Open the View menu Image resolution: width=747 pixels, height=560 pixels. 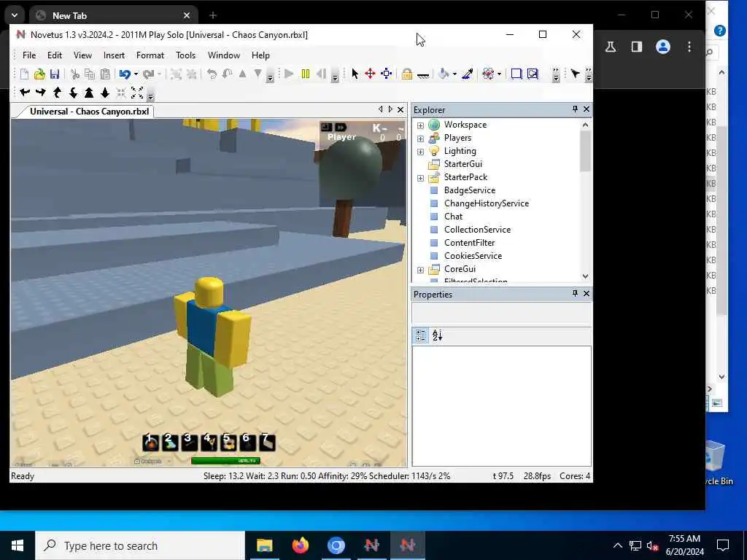82,55
